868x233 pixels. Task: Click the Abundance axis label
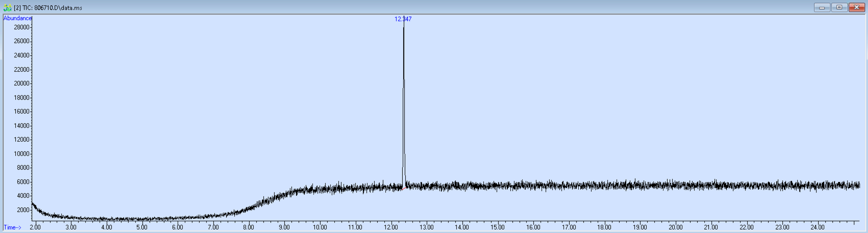[17, 18]
